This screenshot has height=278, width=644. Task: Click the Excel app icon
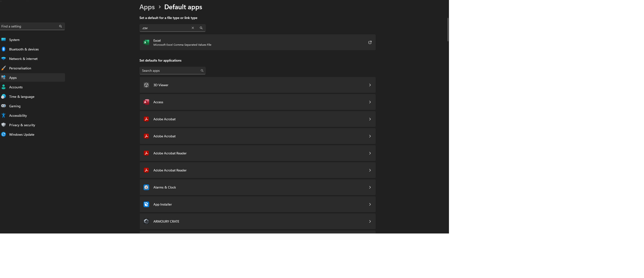tap(146, 42)
